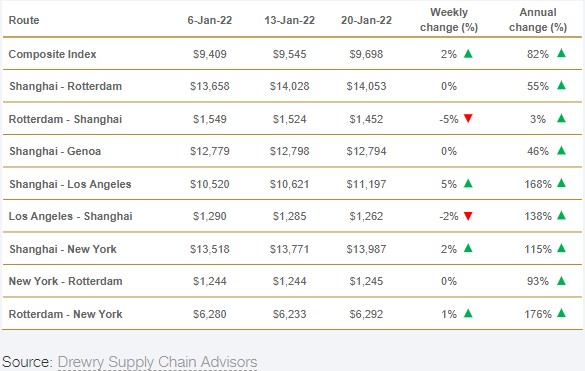
Task: Select the 20-Jan-22 column header
Action: (366, 20)
